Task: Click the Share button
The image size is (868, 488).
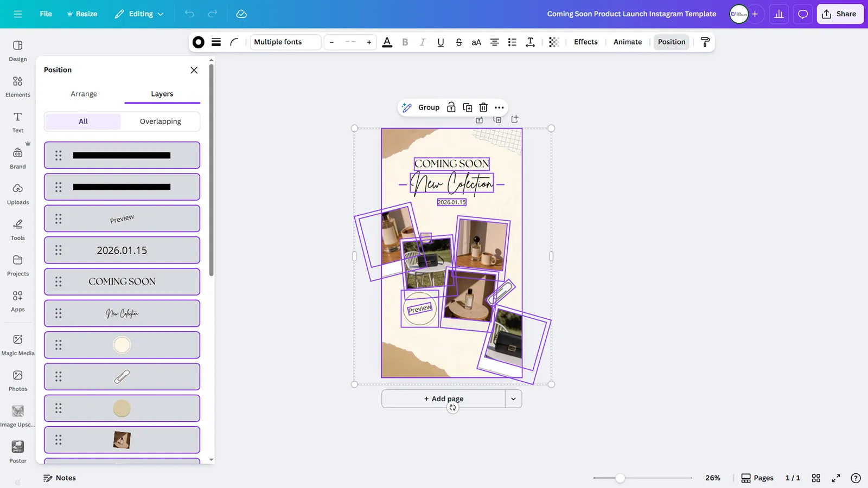Action: tap(839, 14)
